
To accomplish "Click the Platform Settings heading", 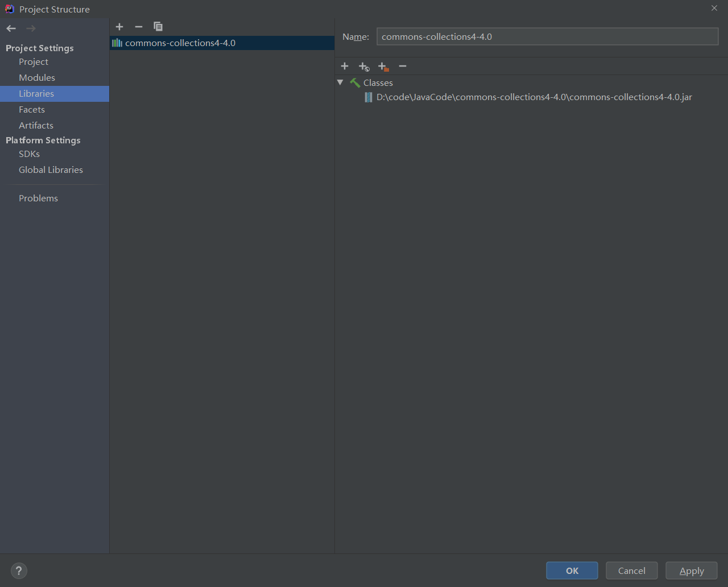I will 43,140.
